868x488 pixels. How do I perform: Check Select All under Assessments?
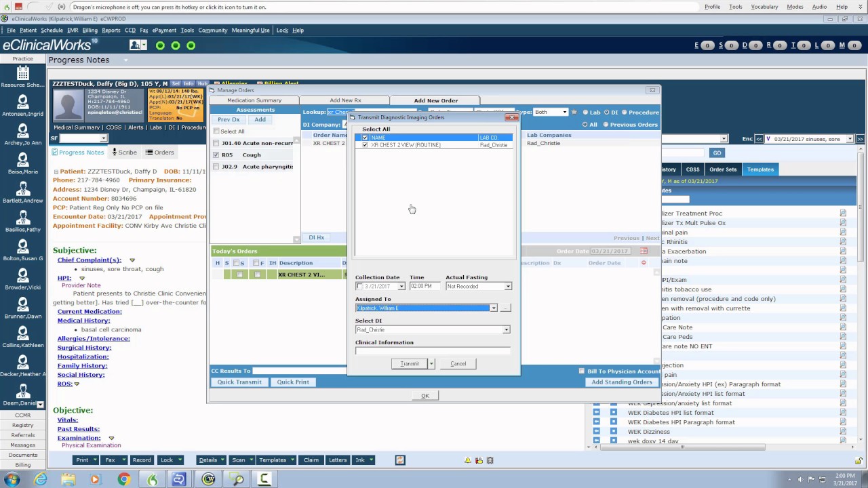pos(216,131)
